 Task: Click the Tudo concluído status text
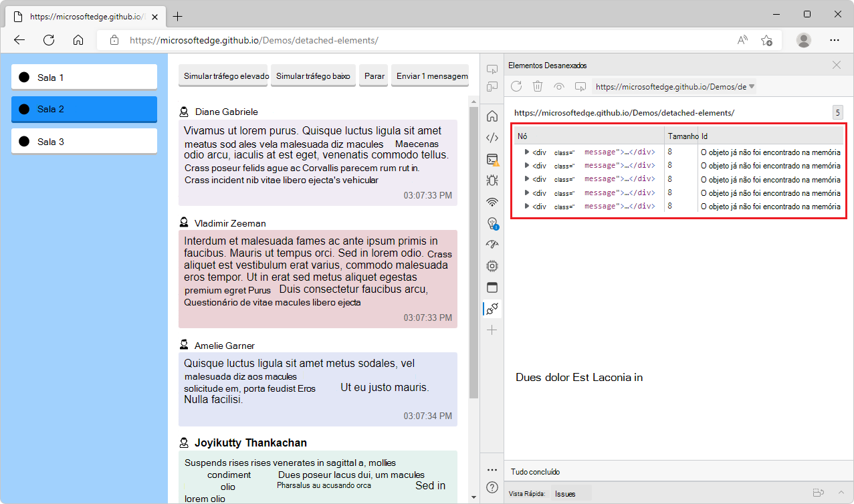click(535, 472)
